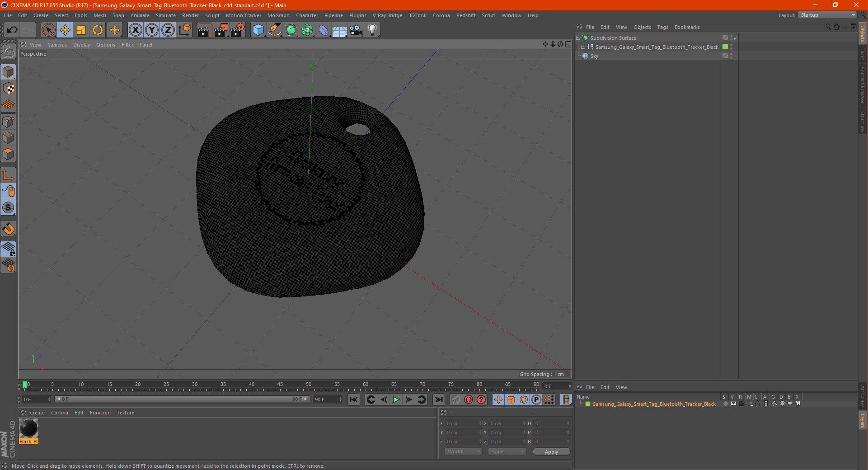Open the File menu
Viewport: 868px width, 470px height.
click(8, 15)
